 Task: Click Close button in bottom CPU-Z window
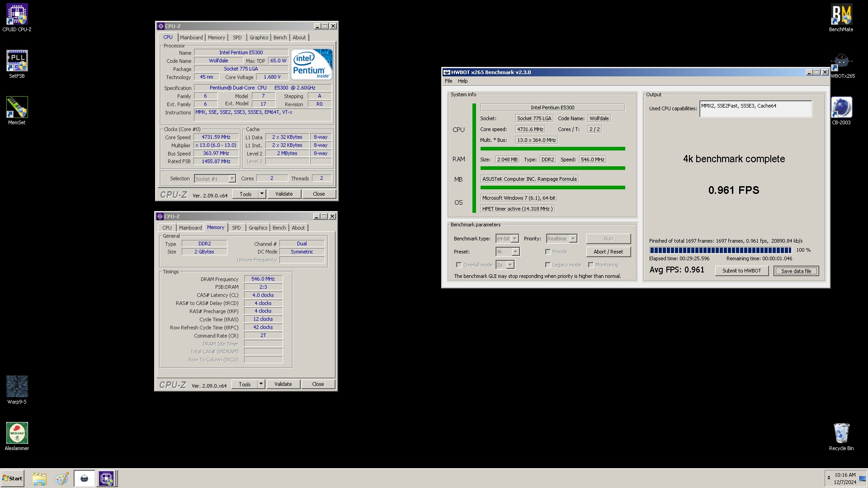tap(318, 384)
